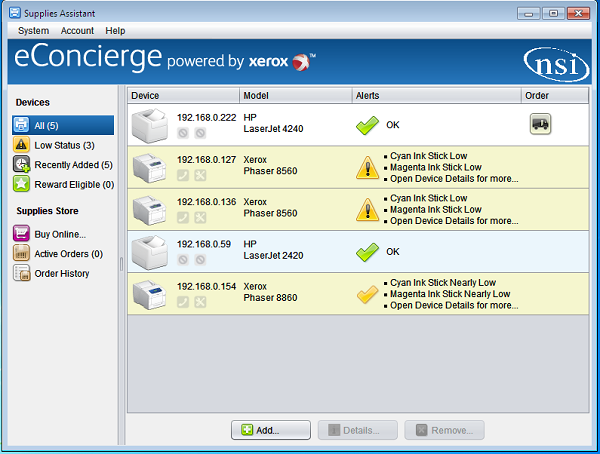600x454 pixels.
Task: Click the tools icon under 192.168.0.154
Action: point(200,302)
